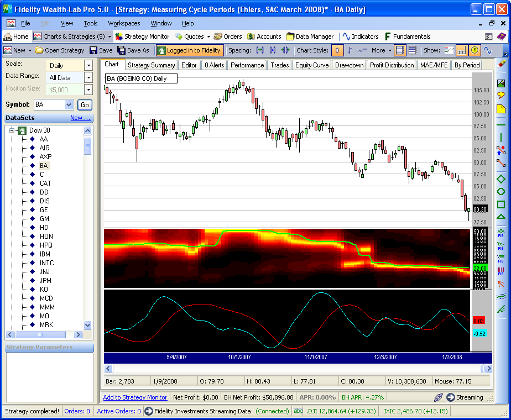The height and width of the screenshot is (420, 511).
Task: Open the Indicators panel
Action: (x=360, y=36)
